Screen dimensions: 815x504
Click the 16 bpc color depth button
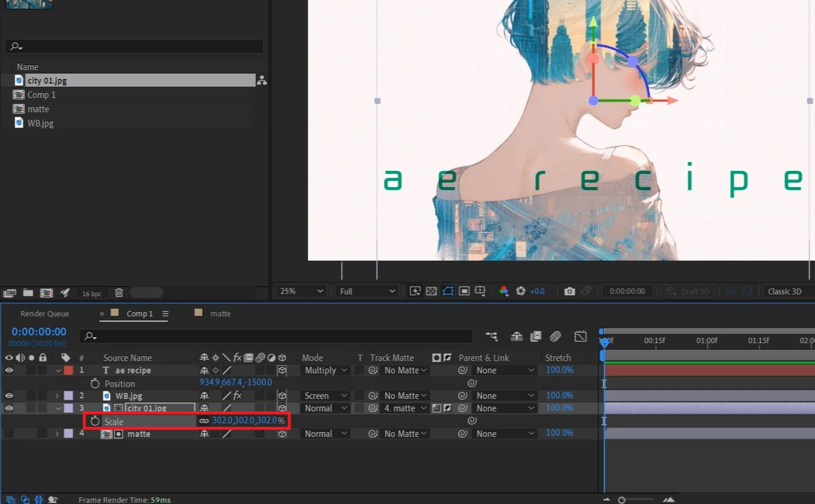click(92, 293)
